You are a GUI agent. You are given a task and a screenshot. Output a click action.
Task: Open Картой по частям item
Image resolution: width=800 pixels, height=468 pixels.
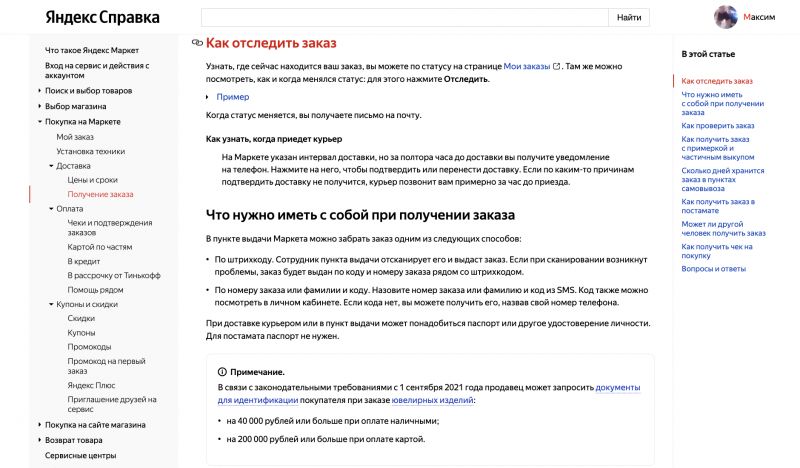point(99,247)
